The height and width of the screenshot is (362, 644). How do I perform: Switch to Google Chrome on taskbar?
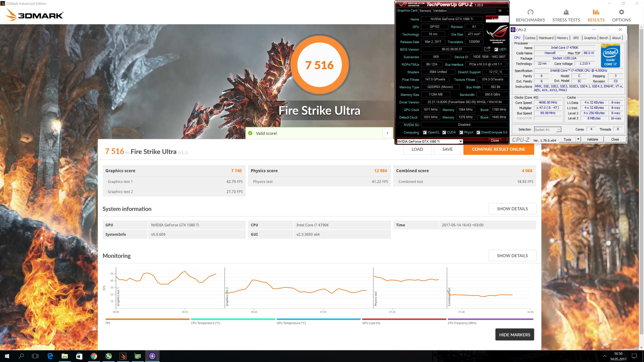click(94, 356)
